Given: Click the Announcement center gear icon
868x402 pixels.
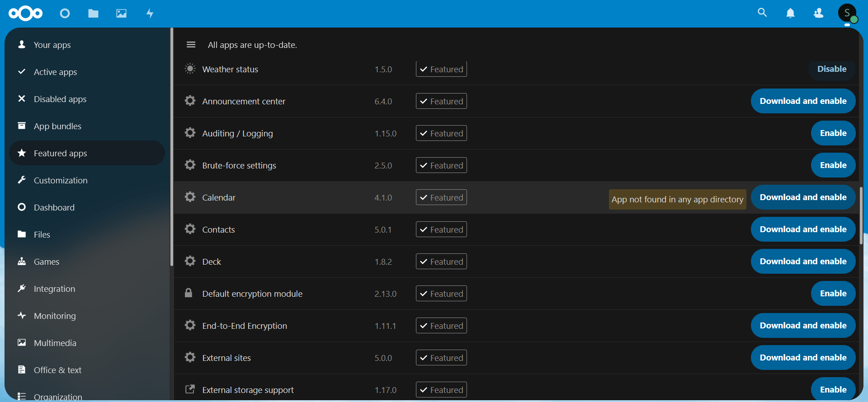Looking at the screenshot, I should coord(190,101).
